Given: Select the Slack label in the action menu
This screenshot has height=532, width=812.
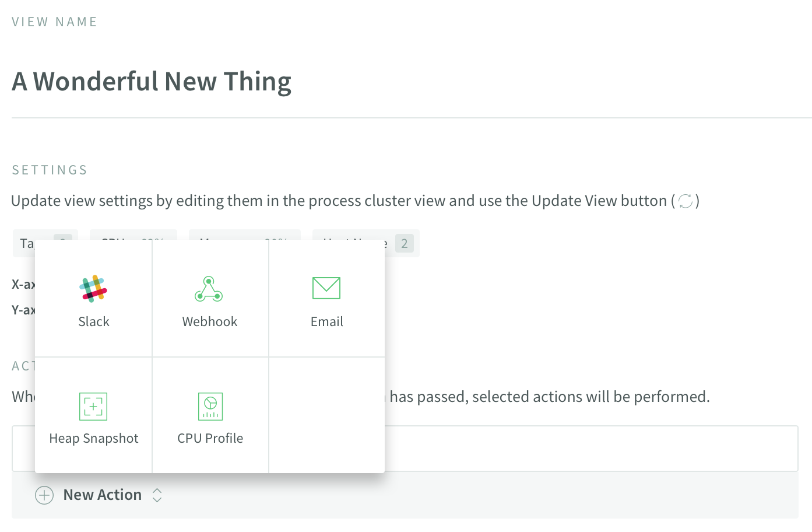Looking at the screenshot, I should click(94, 322).
